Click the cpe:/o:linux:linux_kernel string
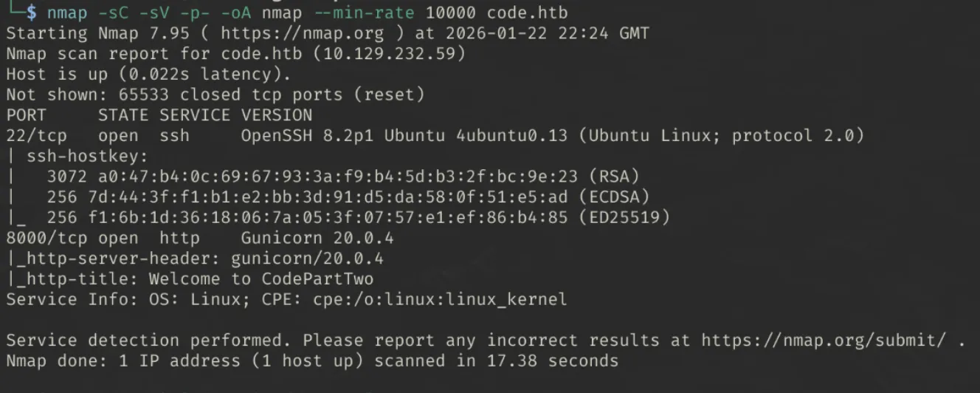 [445, 299]
